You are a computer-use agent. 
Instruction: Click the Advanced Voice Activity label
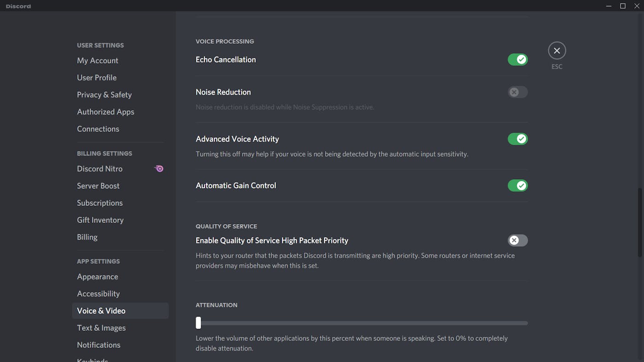coord(237,139)
